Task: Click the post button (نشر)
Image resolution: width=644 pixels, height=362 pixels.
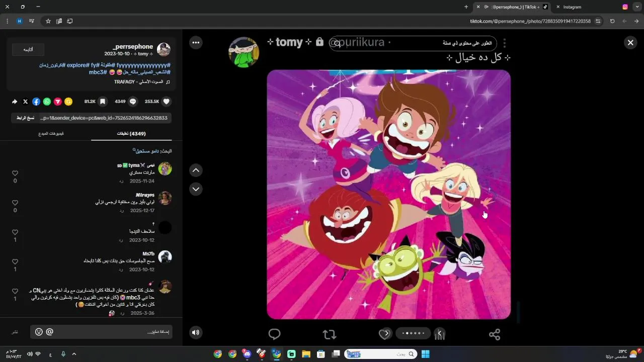Action: point(15,332)
